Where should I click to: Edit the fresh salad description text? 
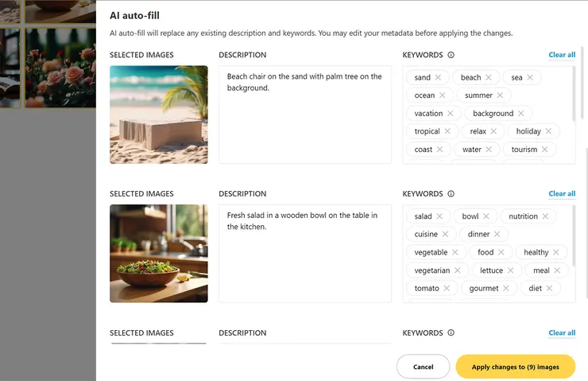[305, 253]
